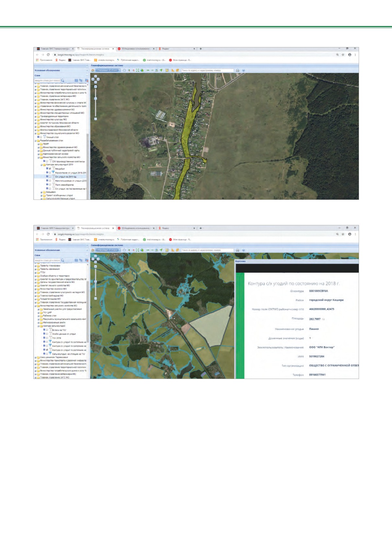This screenshot has height=555, width=392.
Task: Check the Особо ценные с/х угодья checkbox
Action: click(x=47, y=334)
